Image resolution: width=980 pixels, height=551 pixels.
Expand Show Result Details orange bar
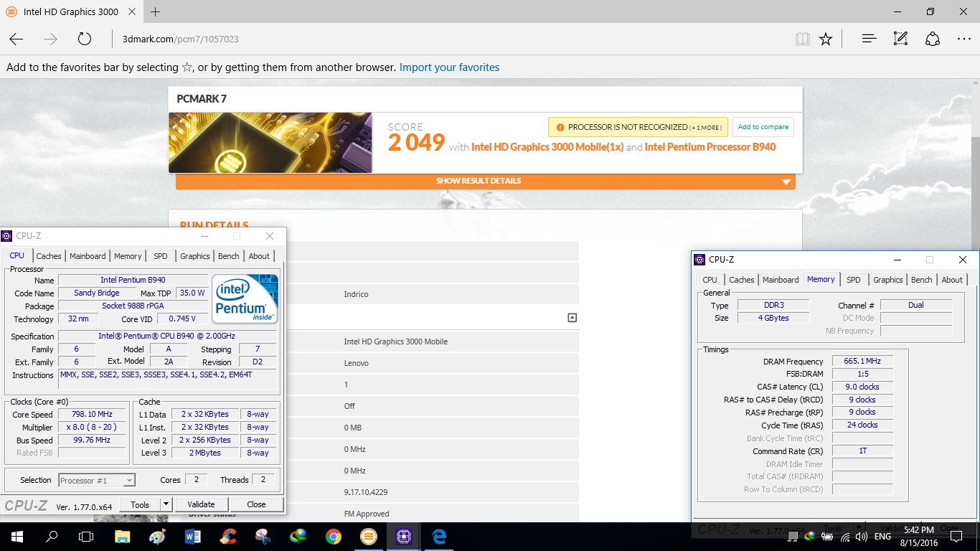[486, 182]
